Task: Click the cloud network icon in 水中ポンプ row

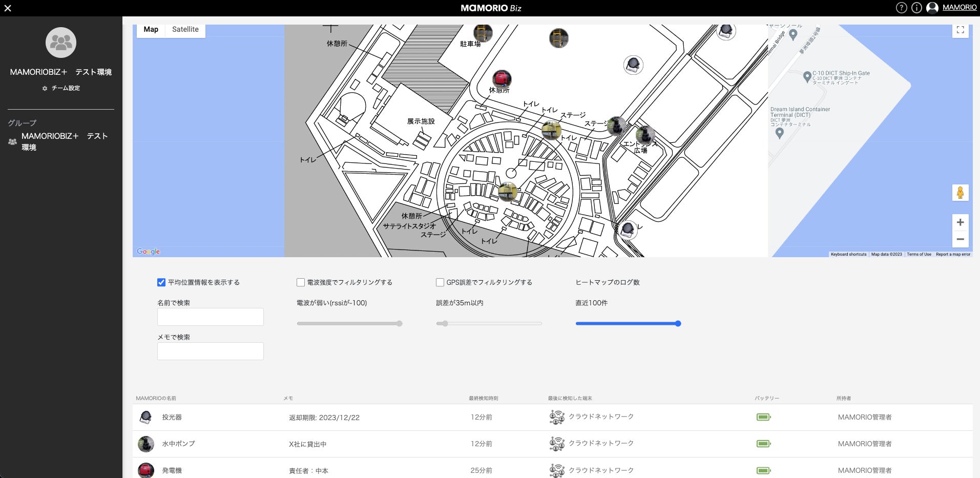Action: click(x=557, y=444)
